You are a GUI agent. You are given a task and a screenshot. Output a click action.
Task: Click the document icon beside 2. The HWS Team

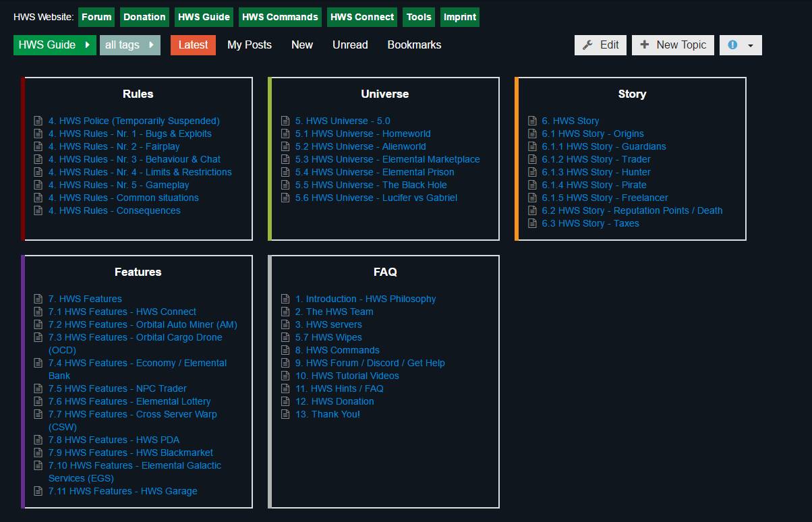click(285, 312)
